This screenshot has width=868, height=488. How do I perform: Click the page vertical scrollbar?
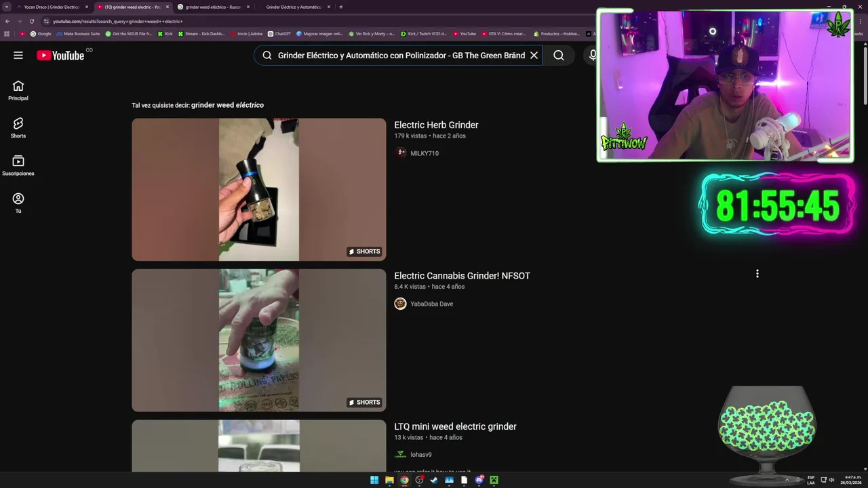pos(865,75)
